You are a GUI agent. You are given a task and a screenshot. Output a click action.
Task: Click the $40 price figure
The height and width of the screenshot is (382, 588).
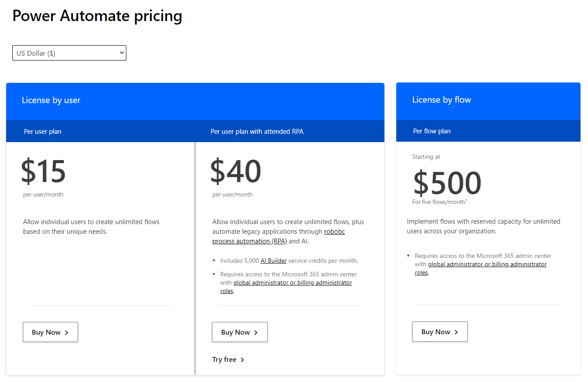tap(236, 171)
